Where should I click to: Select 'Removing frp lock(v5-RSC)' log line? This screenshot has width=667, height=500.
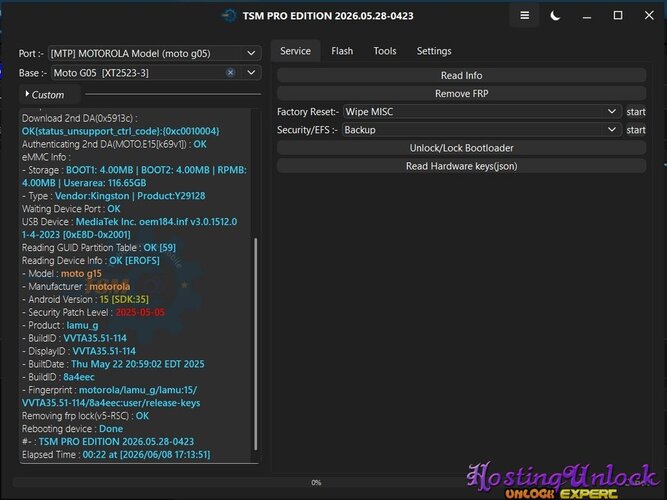click(86, 416)
